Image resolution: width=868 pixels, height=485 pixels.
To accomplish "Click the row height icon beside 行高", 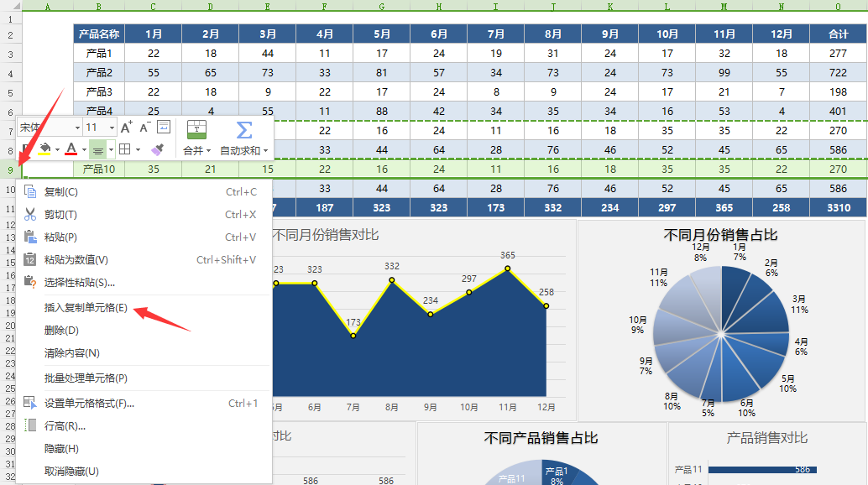I will coord(30,425).
